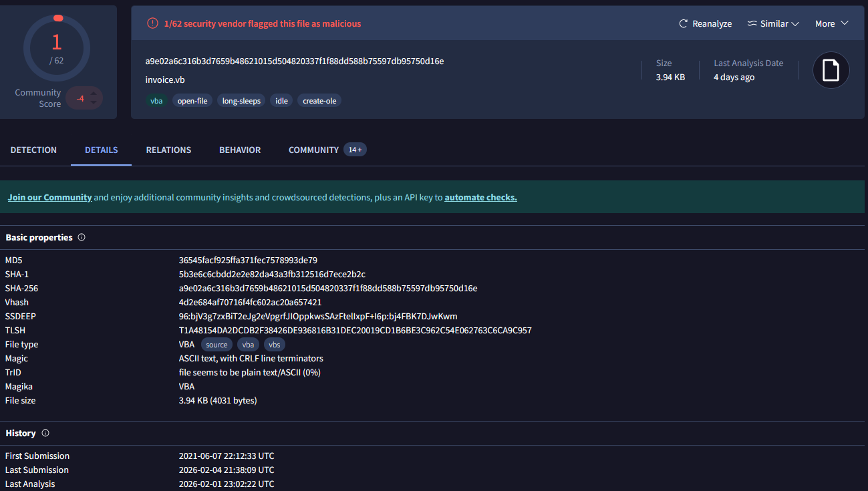The image size is (868, 491).
Task: Click the Reanalyze refresh icon
Action: [683, 24]
